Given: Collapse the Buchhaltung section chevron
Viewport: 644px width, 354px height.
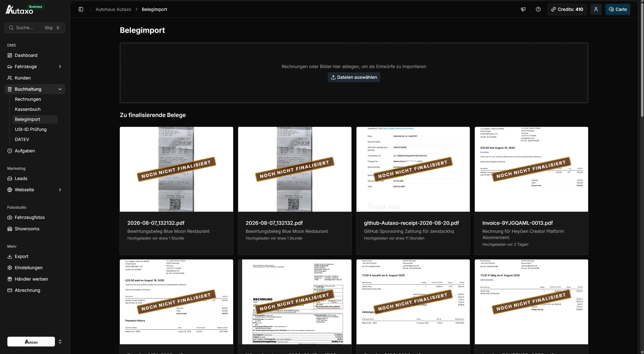Looking at the screenshot, I should [60, 89].
